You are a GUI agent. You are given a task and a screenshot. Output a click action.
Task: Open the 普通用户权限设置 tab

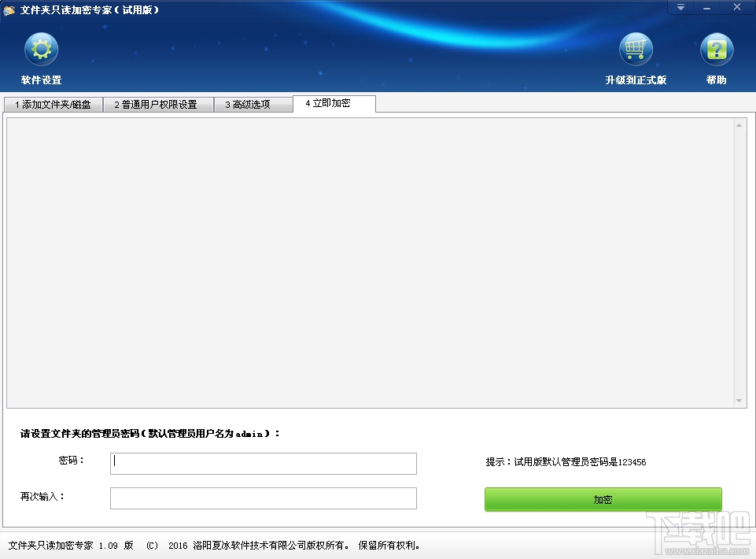click(x=158, y=104)
